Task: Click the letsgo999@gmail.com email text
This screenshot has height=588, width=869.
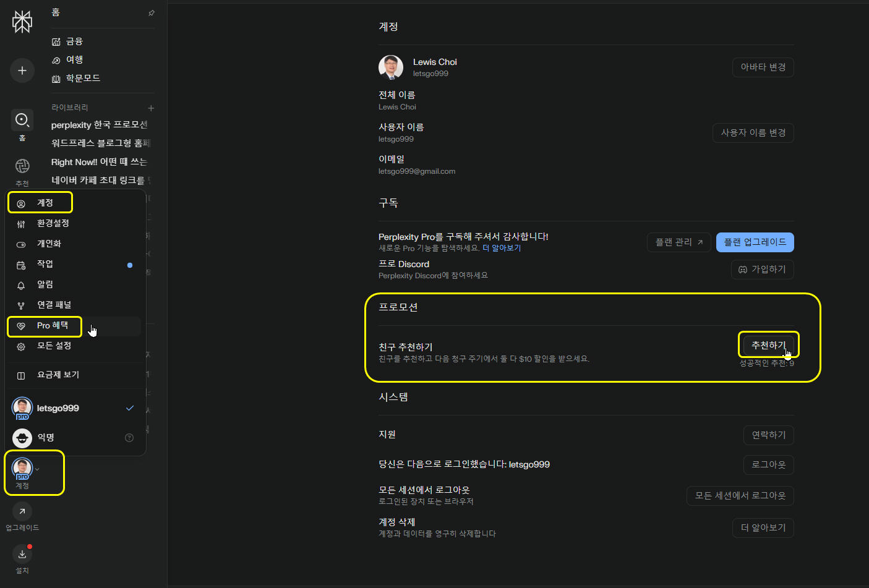Action: [417, 171]
